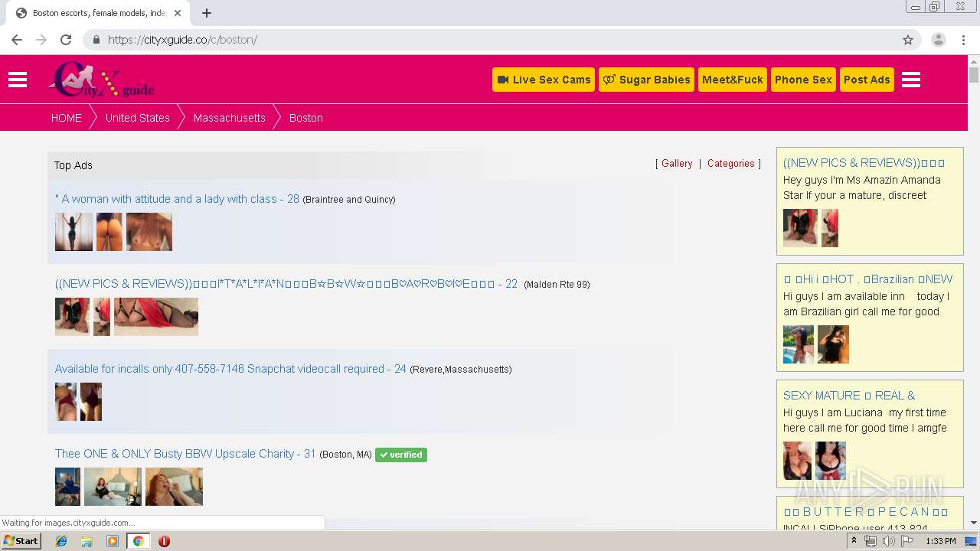The height and width of the screenshot is (551, 980).
Task: Show hidden system tray icons
Action: pyautogui.click(x=854, y=541)
